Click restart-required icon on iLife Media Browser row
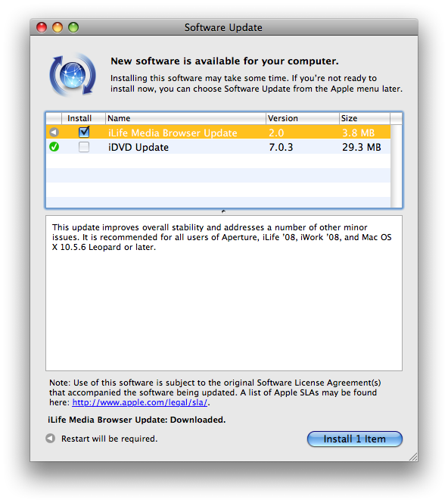Image resolution: width=448 pixels, height=503 pixels. tap(54, 132)
